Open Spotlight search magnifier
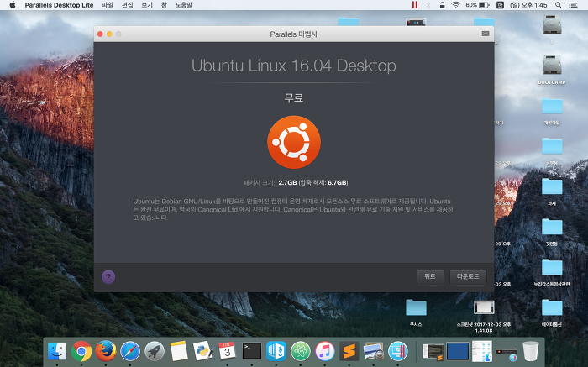The height and width of the screenshot is (367, 588). click(x=559, y=5)
